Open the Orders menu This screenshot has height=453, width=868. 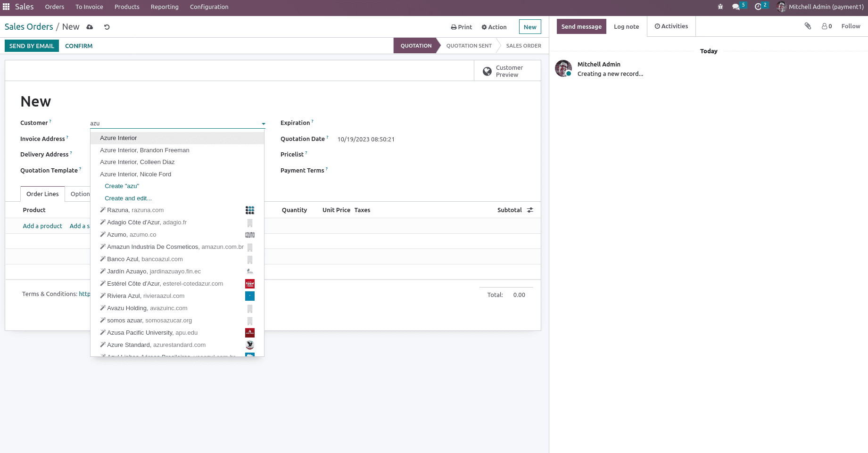pyautogui.click(x=55, y=7)
